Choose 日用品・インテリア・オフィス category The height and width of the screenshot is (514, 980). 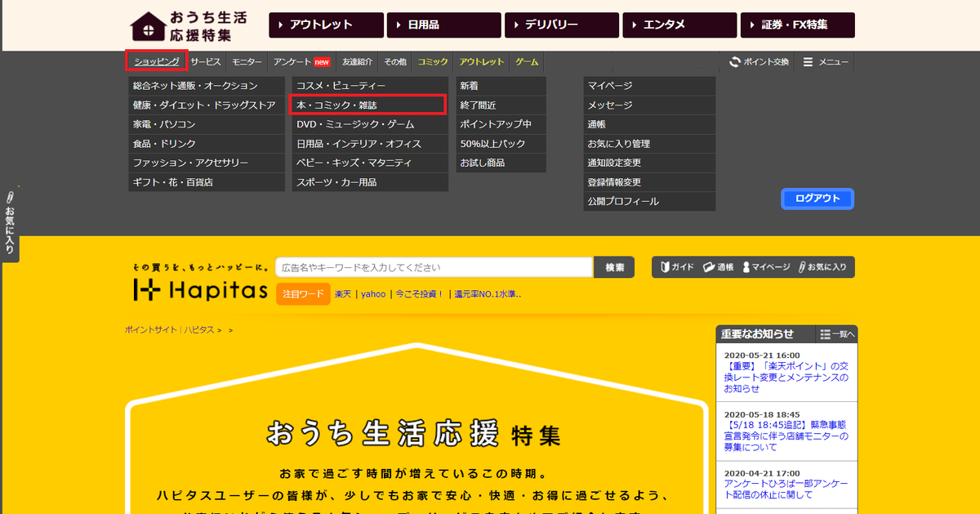coord(370,144)
